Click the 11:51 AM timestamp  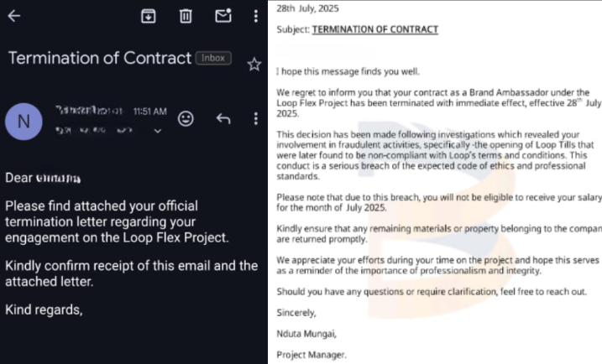click(149, 112)
